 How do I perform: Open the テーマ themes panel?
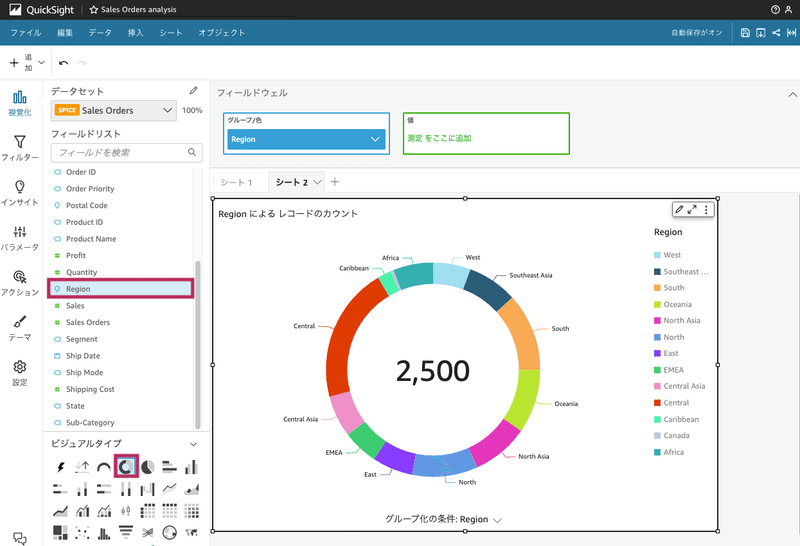pos(20,328)
